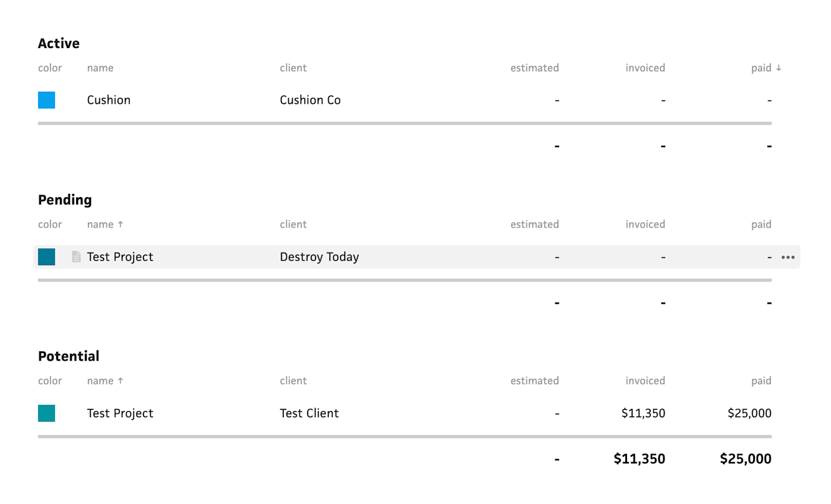Click the dark blue swatch in Pending section
Image resolution: width=831 pixels, height=504 pixels.
(x=47, y=257)
